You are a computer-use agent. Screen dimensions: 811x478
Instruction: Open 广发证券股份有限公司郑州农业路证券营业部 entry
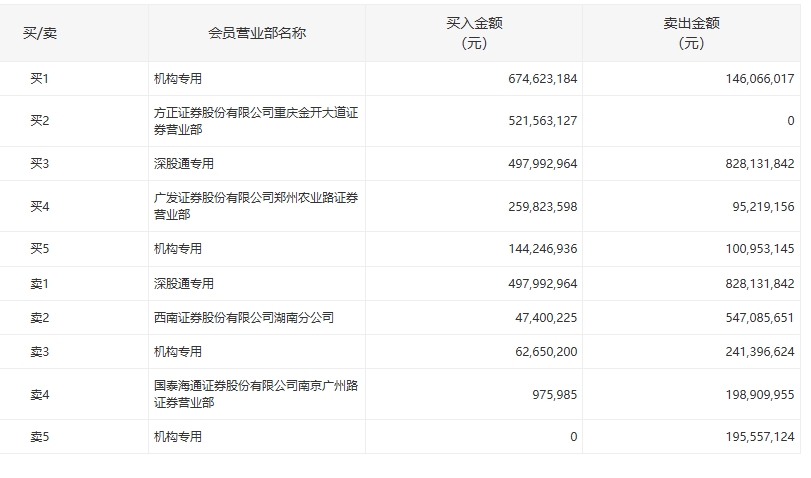coord(255,206)
